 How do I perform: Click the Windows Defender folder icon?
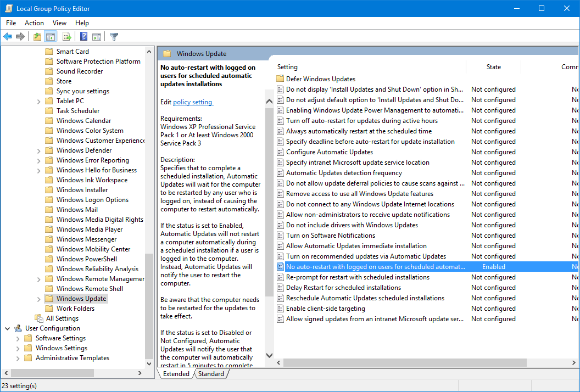(x=49, y=150)
